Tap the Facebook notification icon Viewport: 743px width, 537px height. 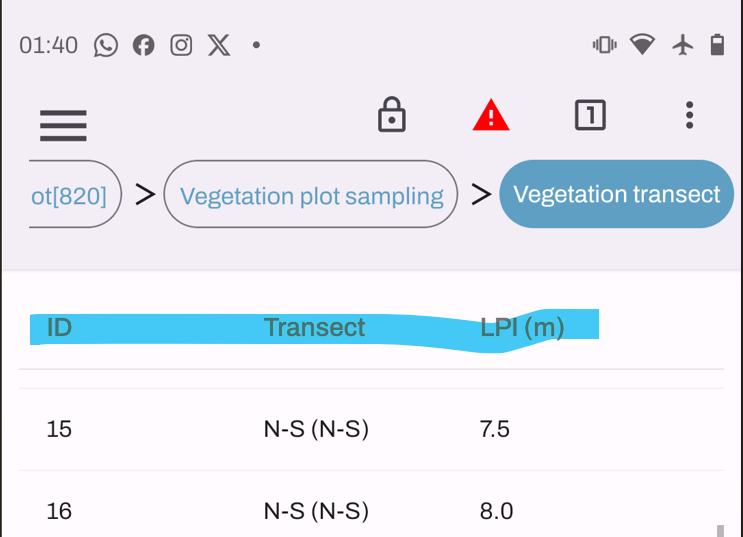pyautogui.click(x=144, y=45)
